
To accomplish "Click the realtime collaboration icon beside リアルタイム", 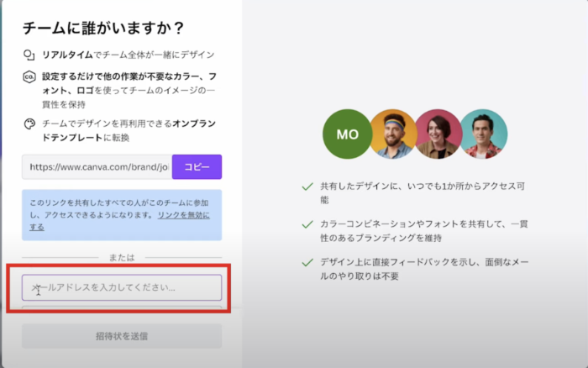I will coord(29,55).
